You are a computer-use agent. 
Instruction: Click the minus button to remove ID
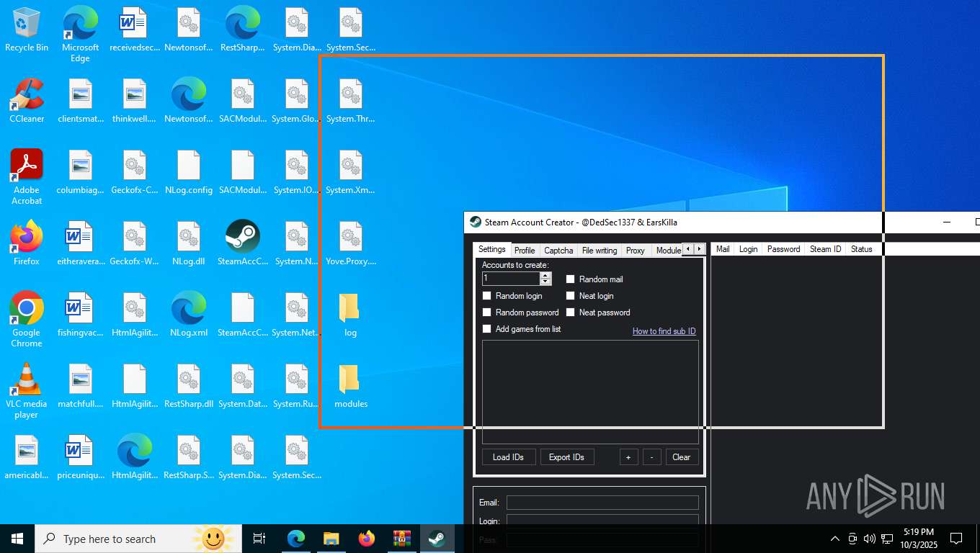pos(652,457)
